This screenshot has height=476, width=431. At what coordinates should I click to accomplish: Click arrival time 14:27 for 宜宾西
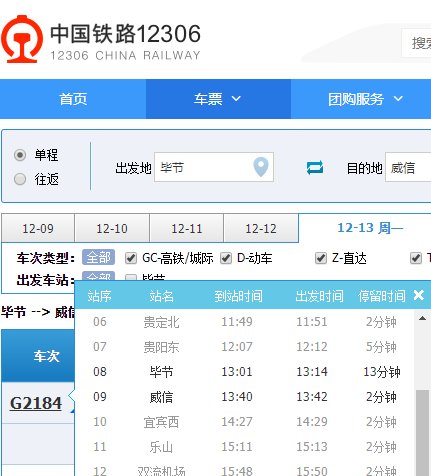237,422
